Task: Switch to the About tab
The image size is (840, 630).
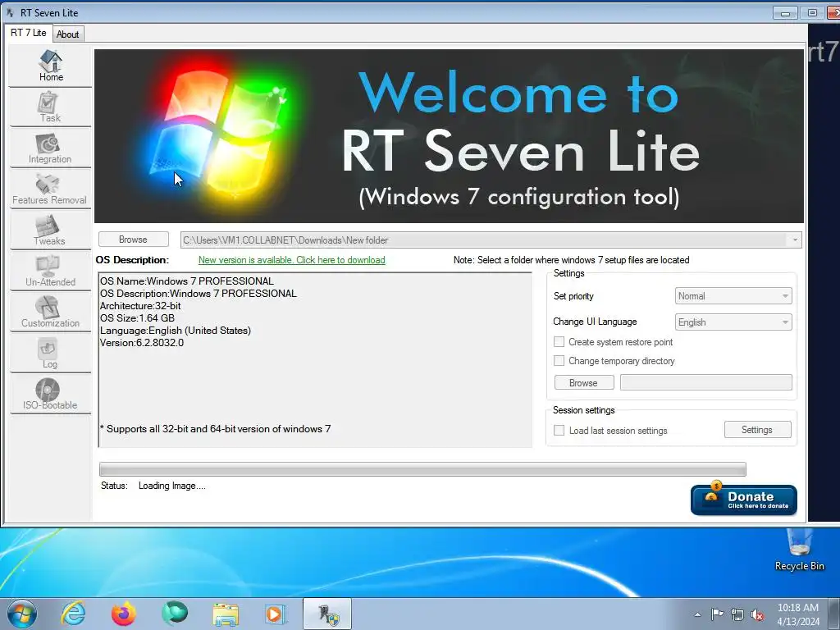Action: click(x=67, y=34)
